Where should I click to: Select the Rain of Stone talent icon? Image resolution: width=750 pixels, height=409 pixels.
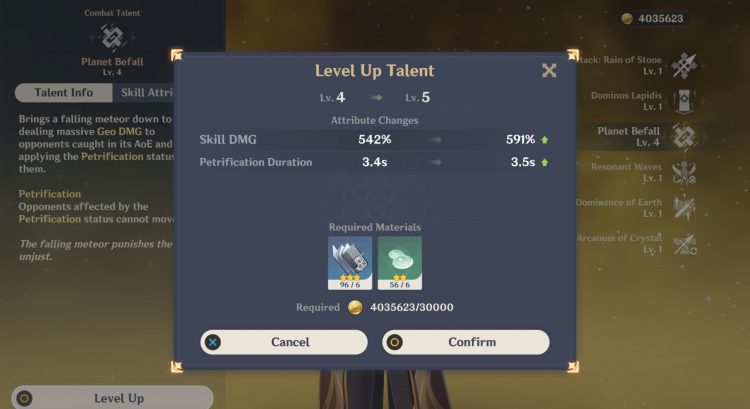click(x=684, y=65)
